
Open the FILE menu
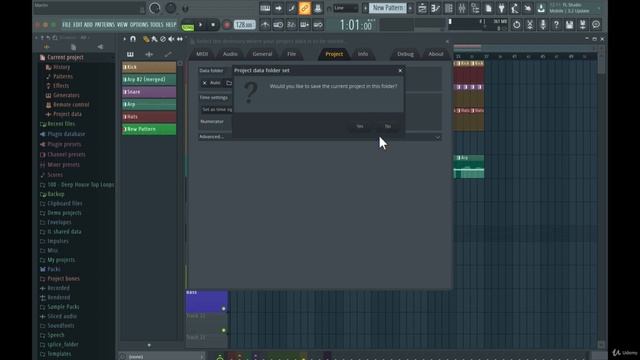click(66, 25)
